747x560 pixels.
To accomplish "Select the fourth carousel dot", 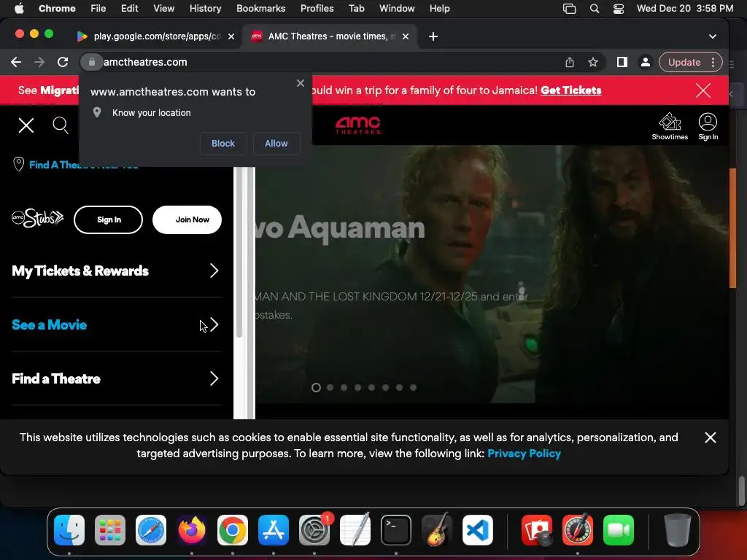I will point(357,388).
